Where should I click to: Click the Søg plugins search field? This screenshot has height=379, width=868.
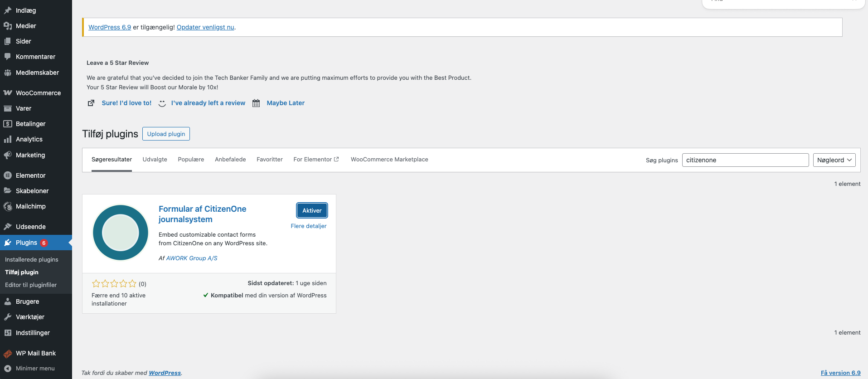745,160
